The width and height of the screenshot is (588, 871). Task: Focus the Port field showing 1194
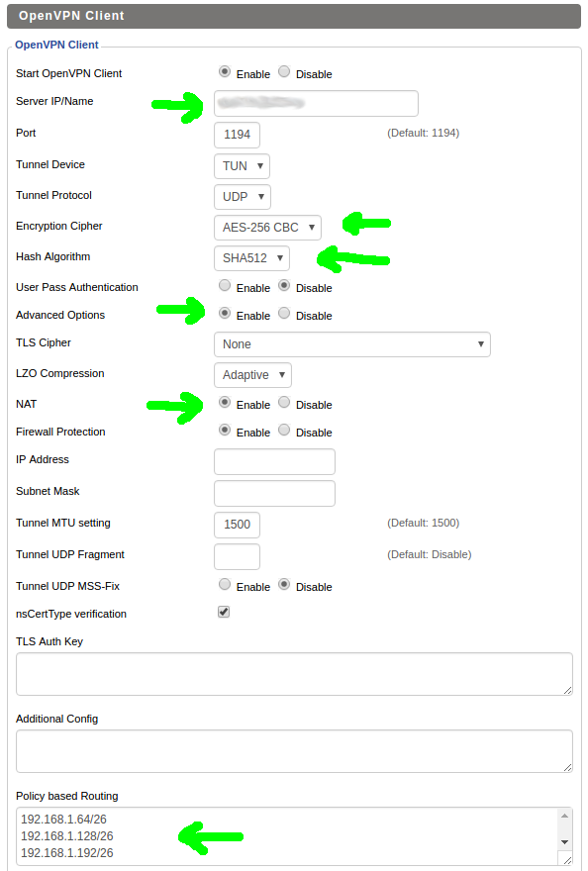pyautogui.click(x=237, y=135)
